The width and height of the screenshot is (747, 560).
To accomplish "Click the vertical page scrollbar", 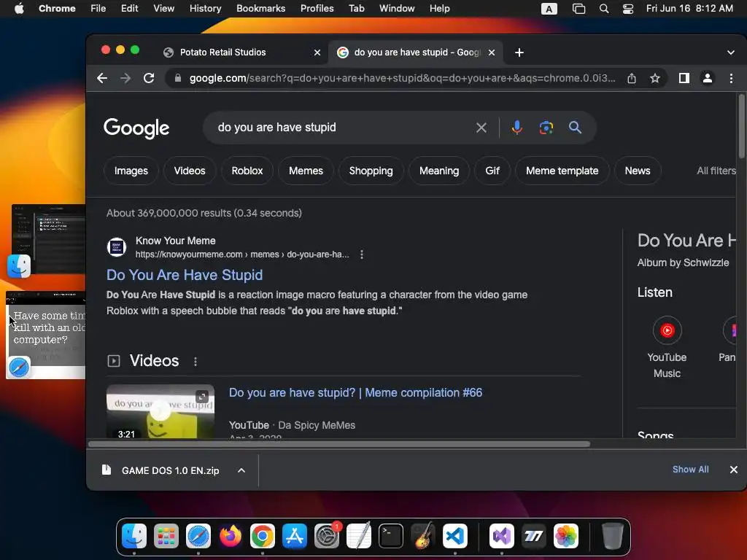I will pyautogui.click(x=741, y=127).
